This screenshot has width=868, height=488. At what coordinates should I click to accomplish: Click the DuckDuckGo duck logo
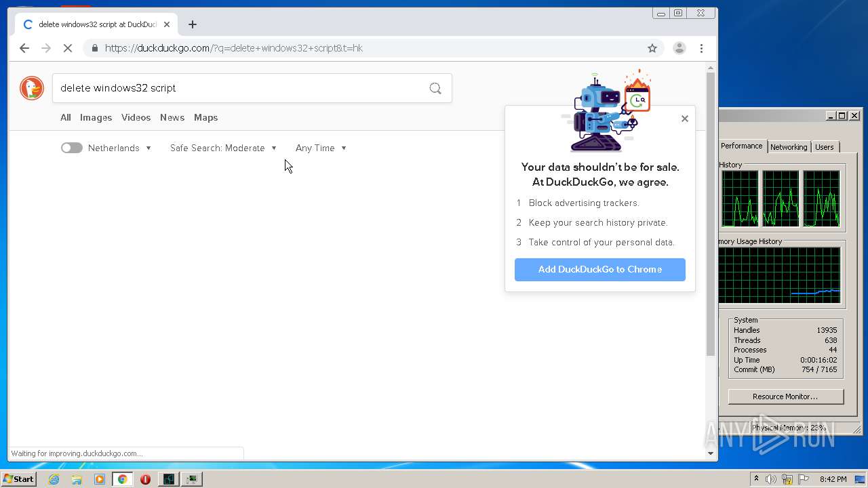click(32, 88)
